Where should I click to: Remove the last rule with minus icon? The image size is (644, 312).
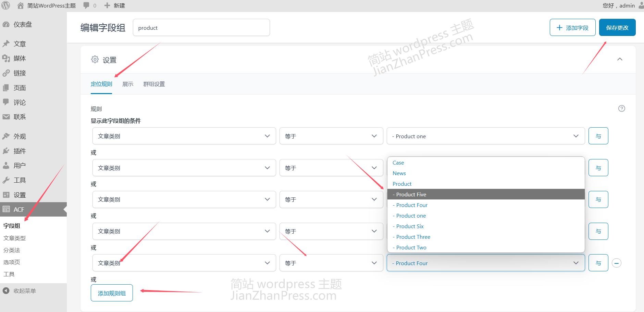tap(616, 263)
